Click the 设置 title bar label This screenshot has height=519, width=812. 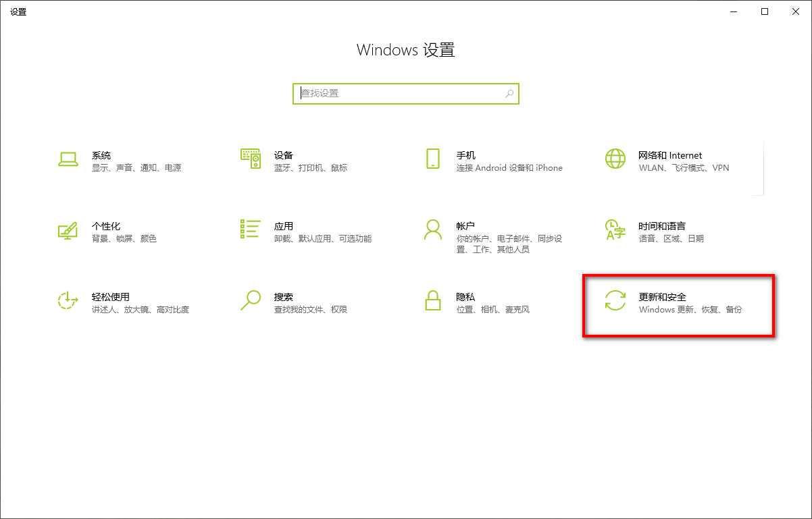pos(18,11)
